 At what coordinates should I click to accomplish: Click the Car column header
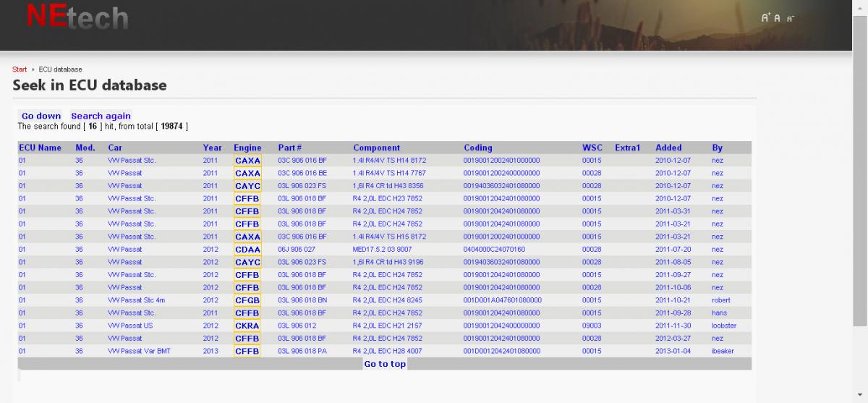pos(115,148)
